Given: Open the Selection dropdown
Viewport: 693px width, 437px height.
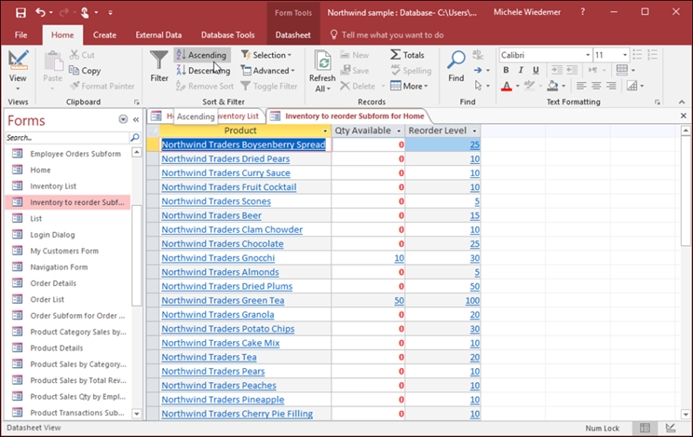Looking at the screenshot, I should [x=267, y=55].
